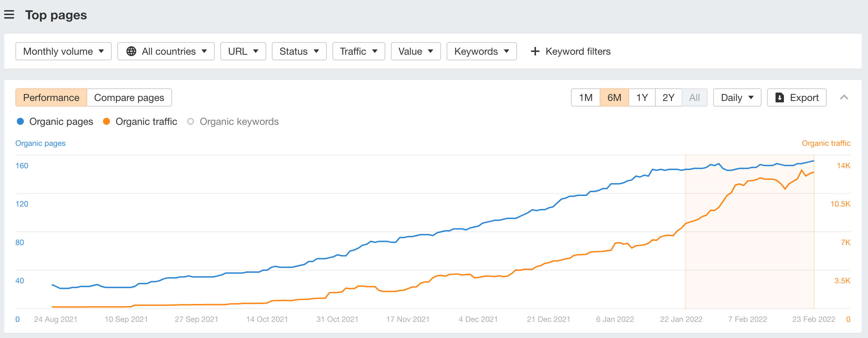Choose the 1M time range
This screenshot has height=338, width=868.
586,97
